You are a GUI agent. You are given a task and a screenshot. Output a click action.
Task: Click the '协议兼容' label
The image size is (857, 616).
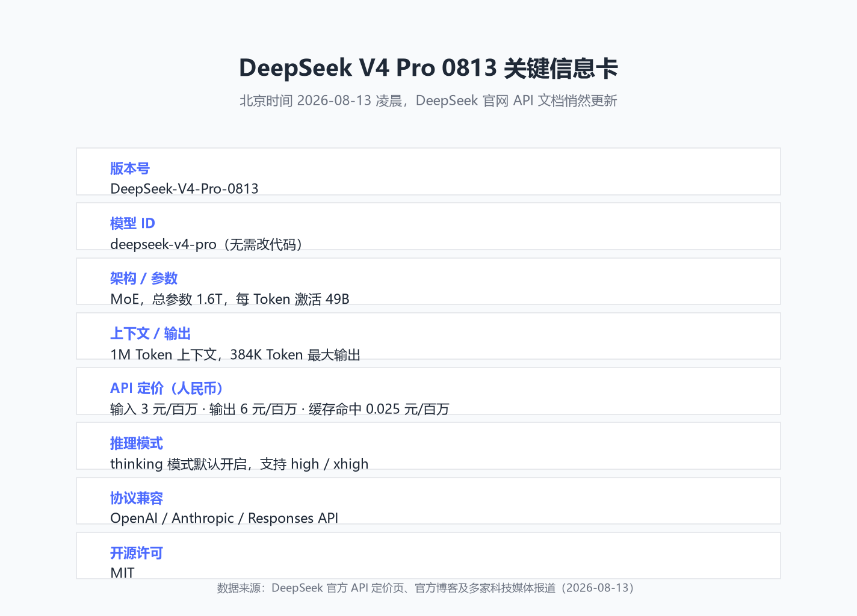[137, 498]
